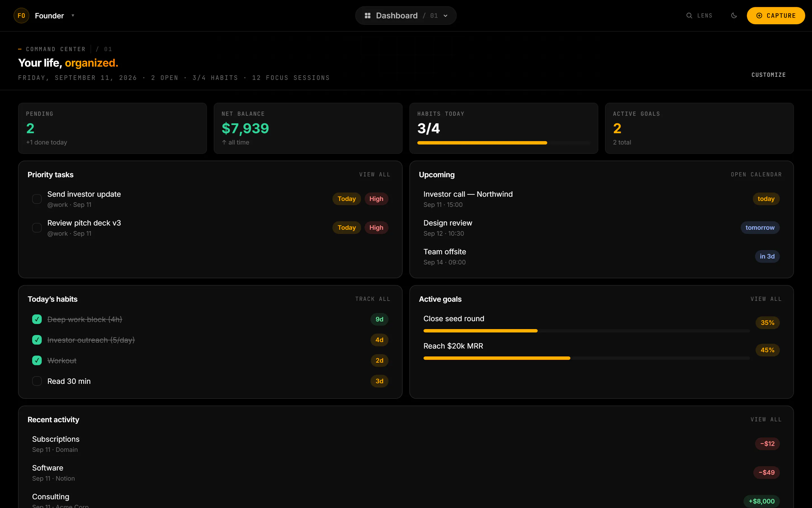
Task: Uncheck the Workout habit
Action: 37,360
